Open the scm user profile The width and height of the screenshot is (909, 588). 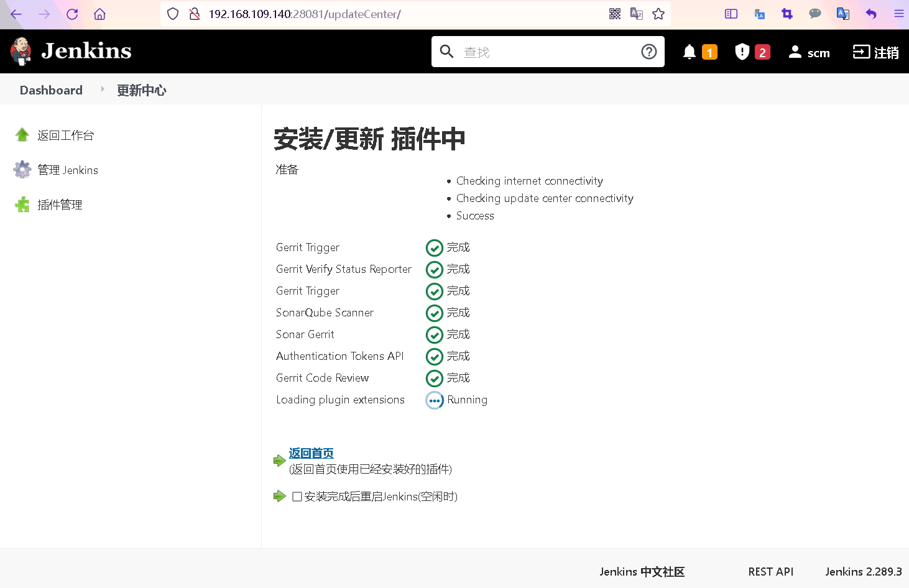tap(809, 52)
